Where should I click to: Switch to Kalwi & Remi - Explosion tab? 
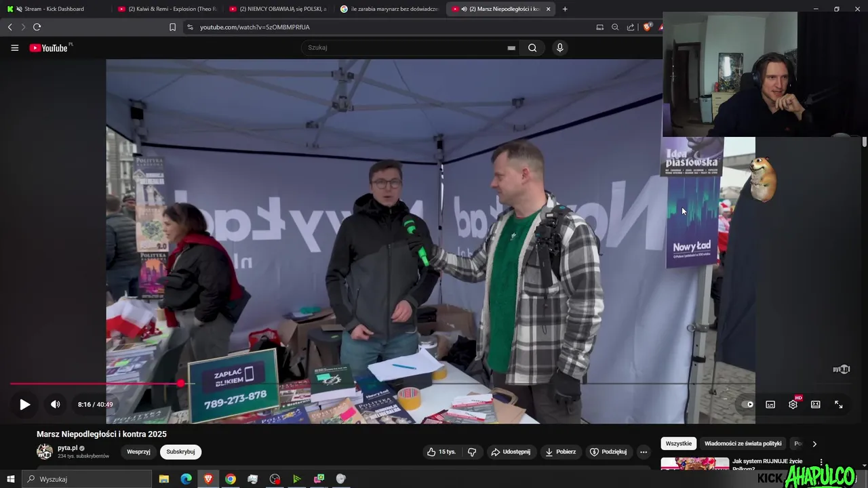pyautogui.click(x=167, y=9)
